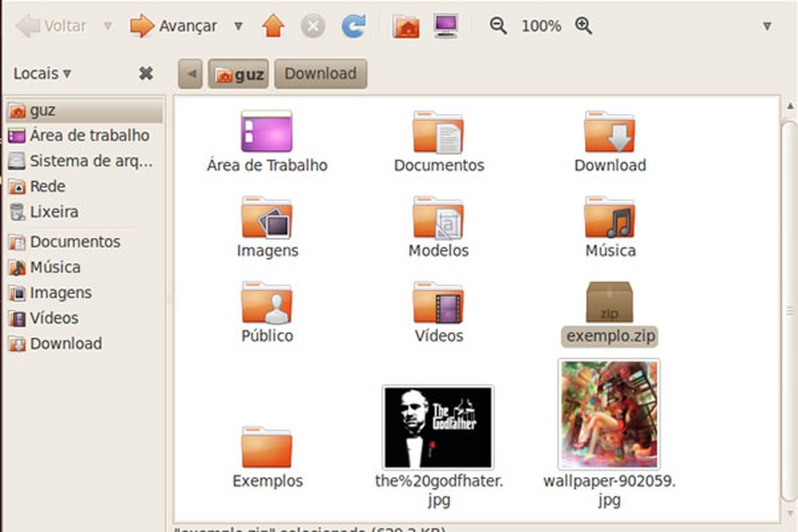
Task: Open the Locais dropdown in the sidebar
Action: (41, 73)
